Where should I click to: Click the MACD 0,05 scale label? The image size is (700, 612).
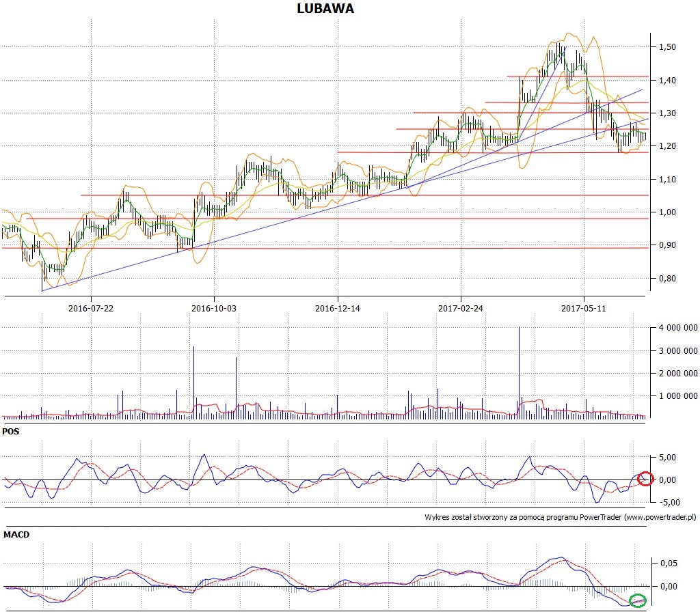tap(669, 564)
